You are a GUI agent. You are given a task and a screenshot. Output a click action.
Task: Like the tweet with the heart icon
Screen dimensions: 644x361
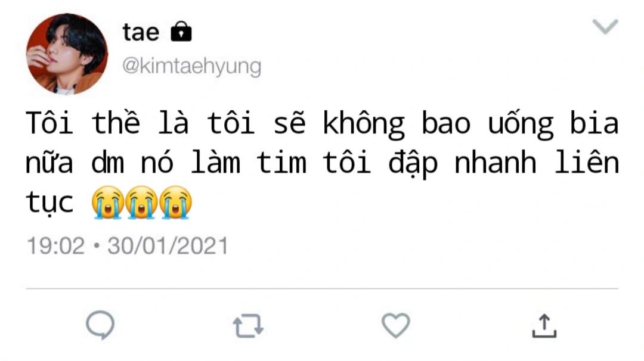coord(396,325)
